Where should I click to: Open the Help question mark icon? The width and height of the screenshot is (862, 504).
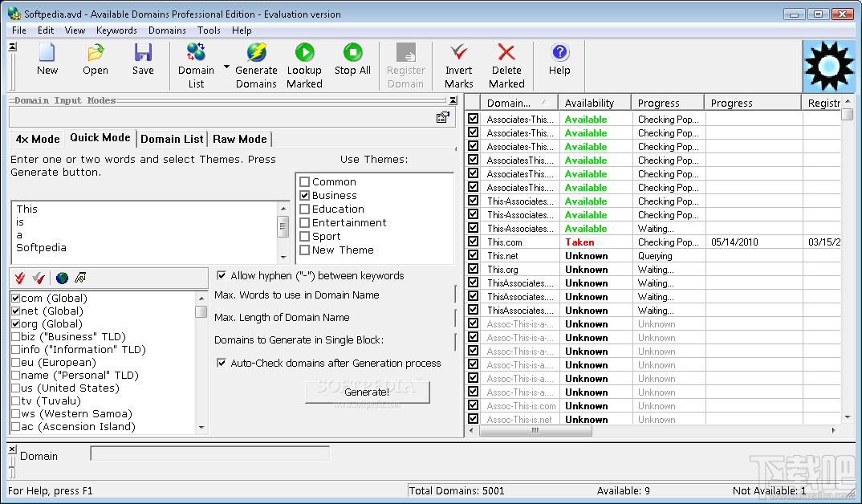pos(559,53)
